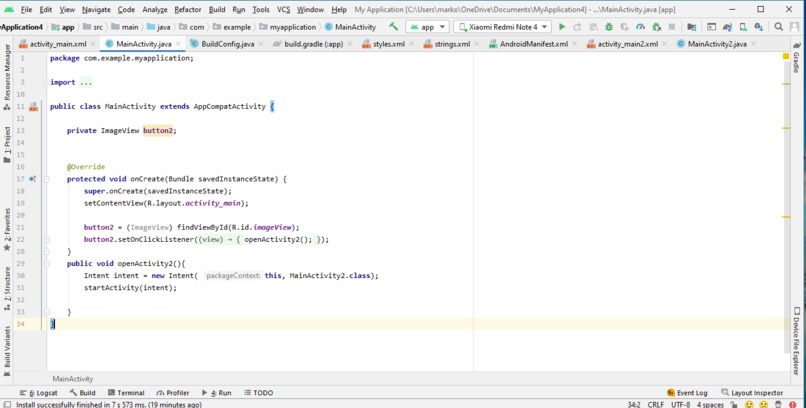Click the sad face feedback icon

[x=764, y=404]
